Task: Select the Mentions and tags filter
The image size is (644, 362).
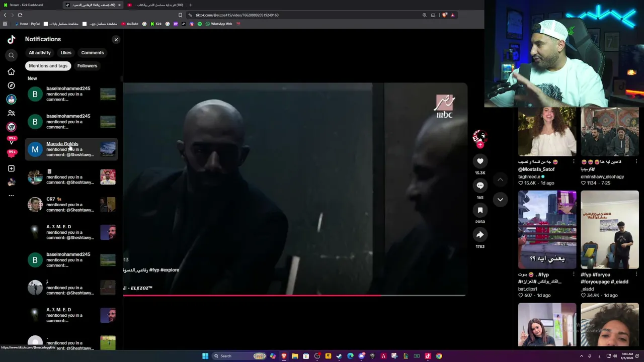Action: click(x=48, y=66)
